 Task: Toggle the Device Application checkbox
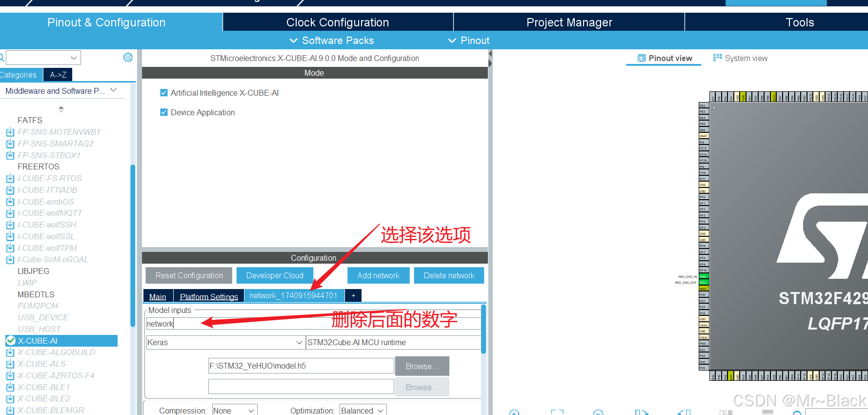click(164, 112)
